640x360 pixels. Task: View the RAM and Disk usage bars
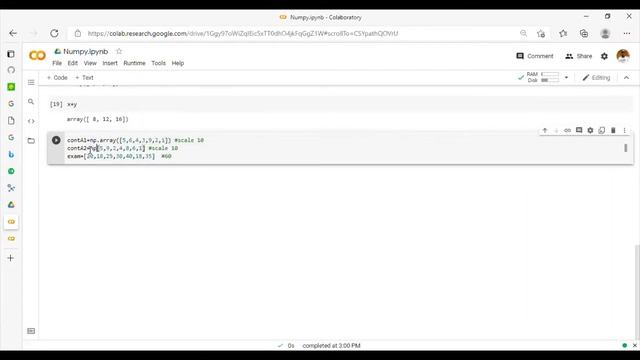[543, 77]
